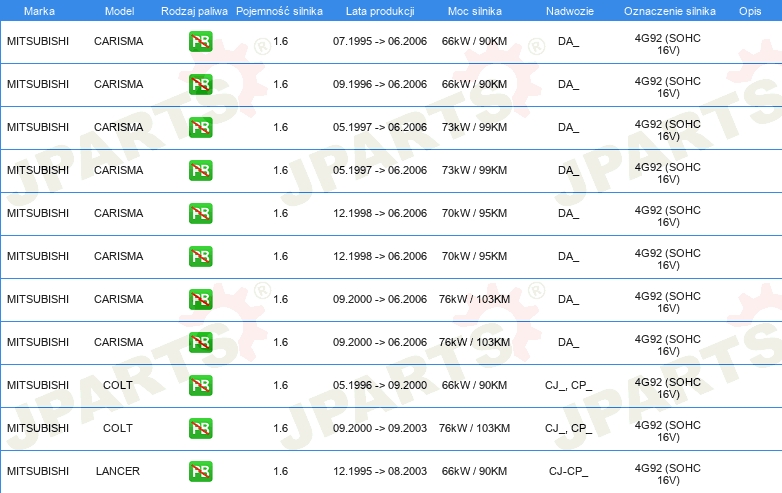Select the date range 07.1995 -> 06.2006
Image resolution: width=782 pixels, height=493 pixels.
tap(380, 41)
